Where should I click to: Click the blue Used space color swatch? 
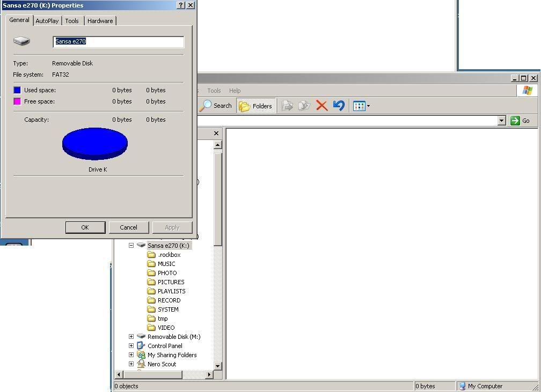17,90
